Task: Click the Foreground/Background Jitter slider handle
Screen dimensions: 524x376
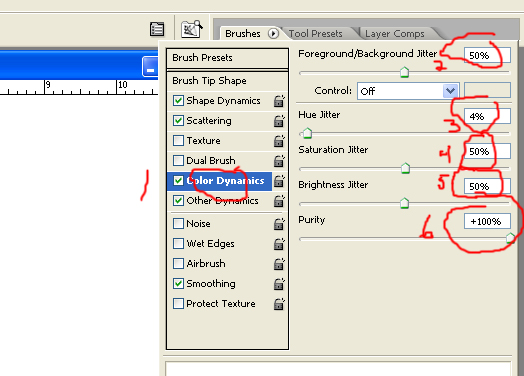Action: pos(404,72)
